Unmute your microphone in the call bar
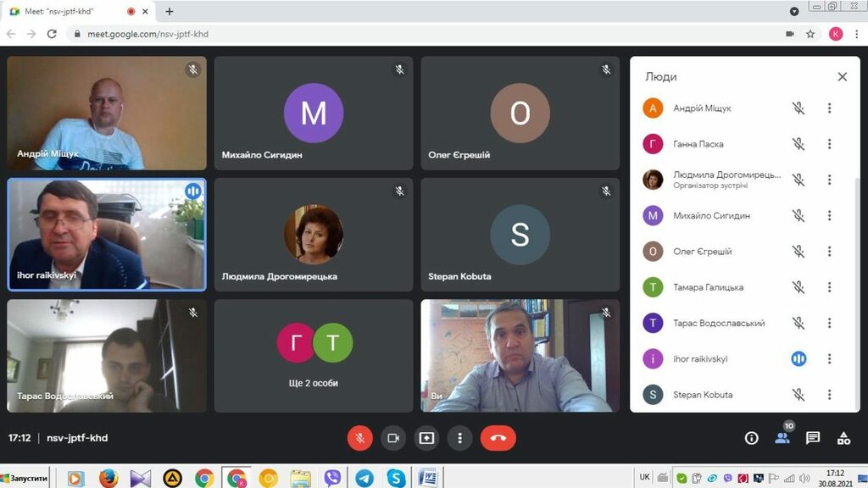The width and height of the screenshot is (868, 488). (359, 438)
